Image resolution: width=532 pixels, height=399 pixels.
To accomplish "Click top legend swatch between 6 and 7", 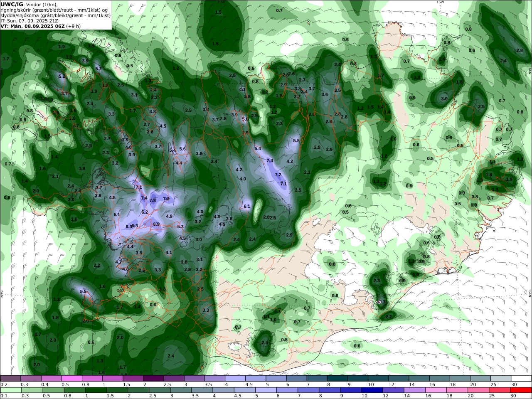I will tap(296, 378).
